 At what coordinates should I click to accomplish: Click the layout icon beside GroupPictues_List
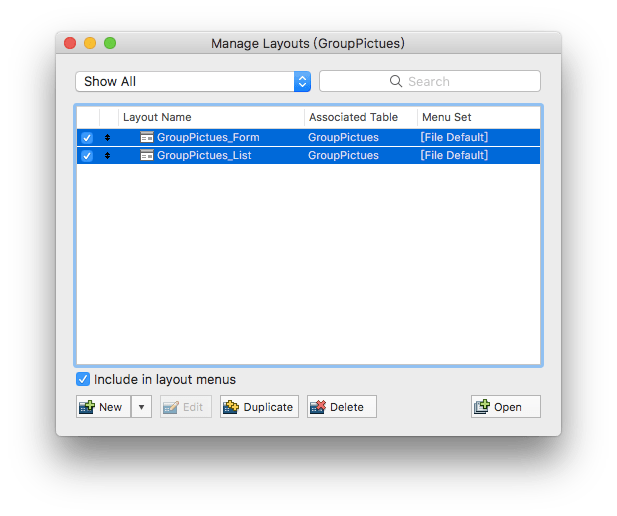click(146, 156)
